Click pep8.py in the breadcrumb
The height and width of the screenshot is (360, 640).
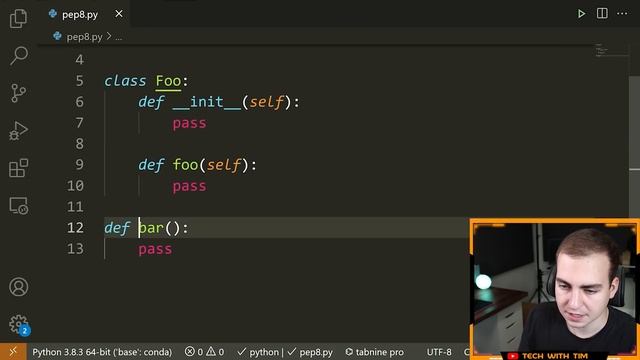coord(84,37)
